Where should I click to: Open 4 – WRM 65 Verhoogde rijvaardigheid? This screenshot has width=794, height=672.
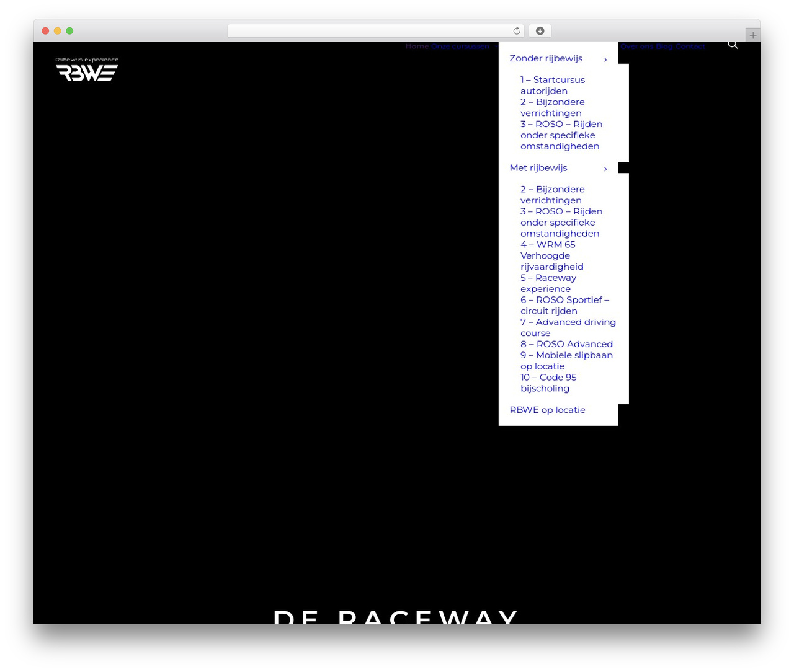[552, 255]
